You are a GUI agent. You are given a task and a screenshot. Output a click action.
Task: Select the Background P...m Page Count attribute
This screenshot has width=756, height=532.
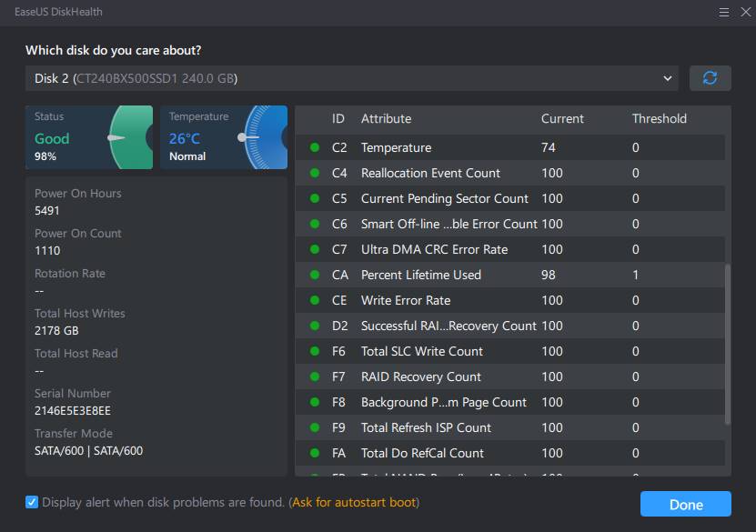pos(444,402)
